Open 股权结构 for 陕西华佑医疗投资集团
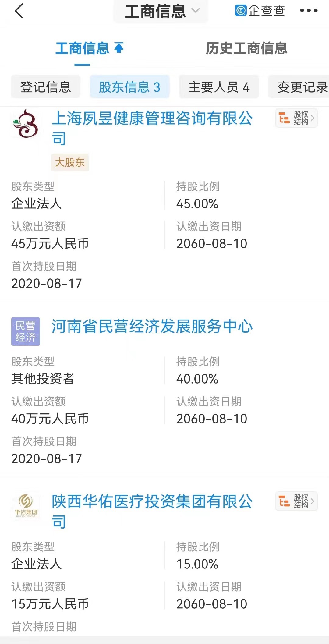This screenshot has width=329, height=644. tap(296, 501)
